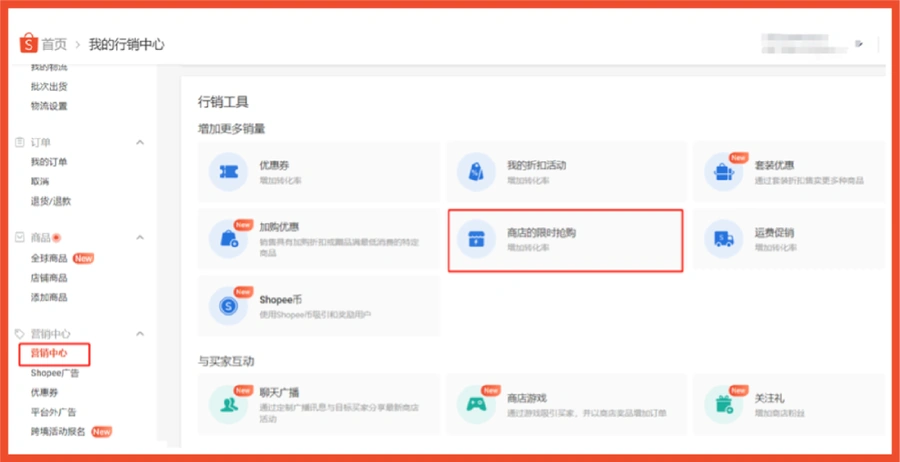Open the 加购优惠 card title

(x=279, y=227)
